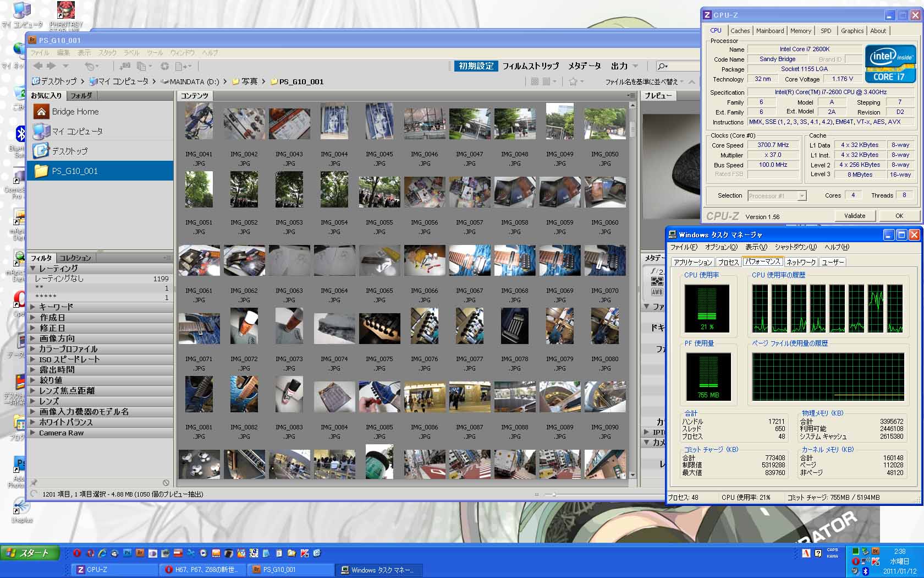Launch Photoshop from quick launch bar
The width and height of the screenshot is (924, 578).
point(128,553)
